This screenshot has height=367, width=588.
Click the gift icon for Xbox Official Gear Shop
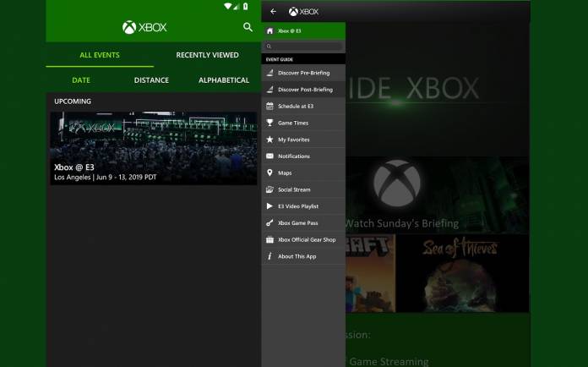[269, 239]
